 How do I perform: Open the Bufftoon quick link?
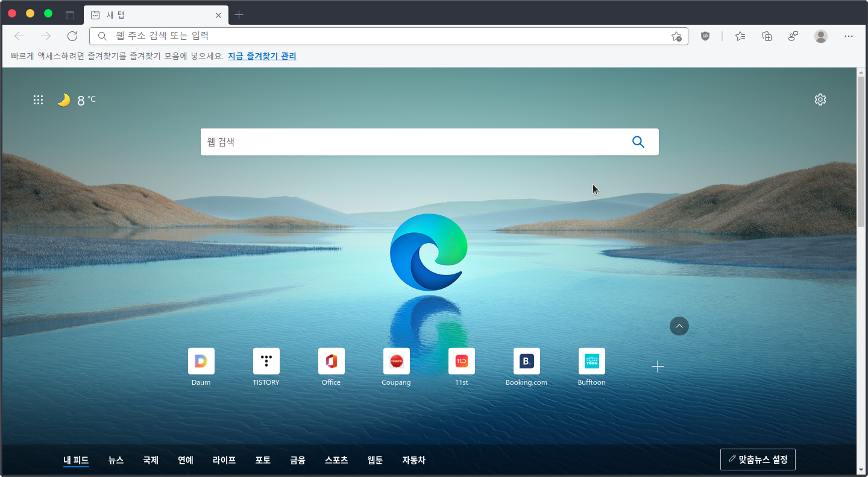pos(592,367)
